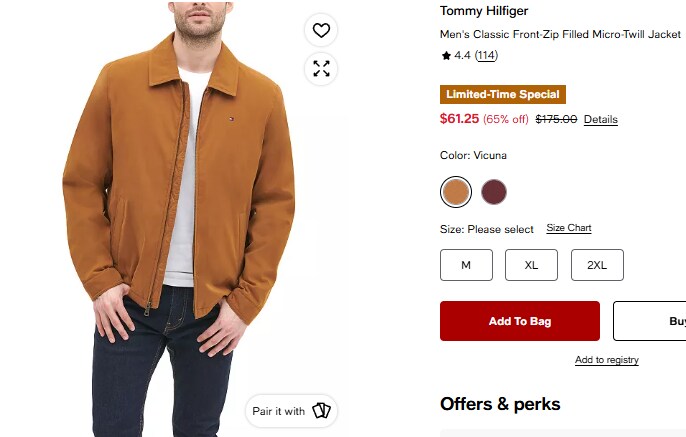This screenshot has width=686, height=437.
Task: Click the cards icon in Pair it with
Action: (x=321, y=411)
